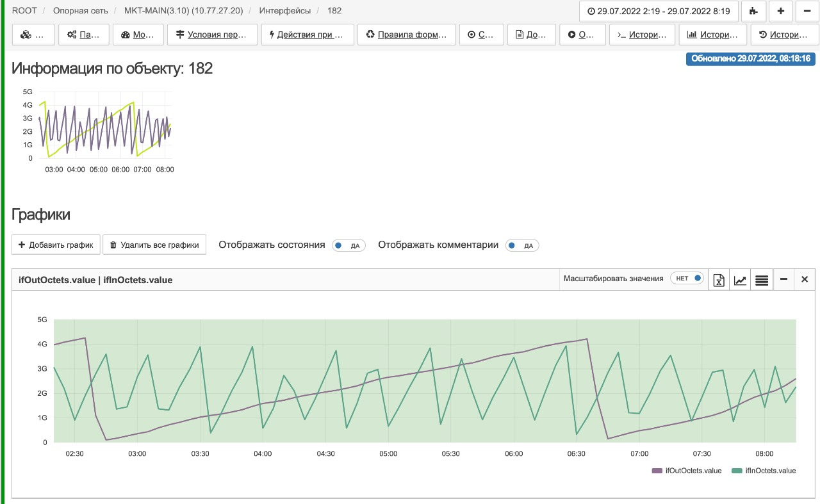Open the lightning "Действия при…" button

point(307,35)
